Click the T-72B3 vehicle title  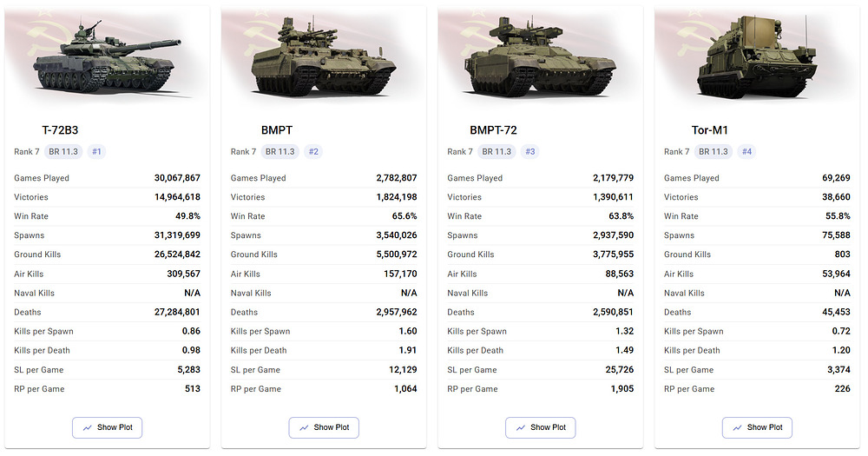(61, 130)
